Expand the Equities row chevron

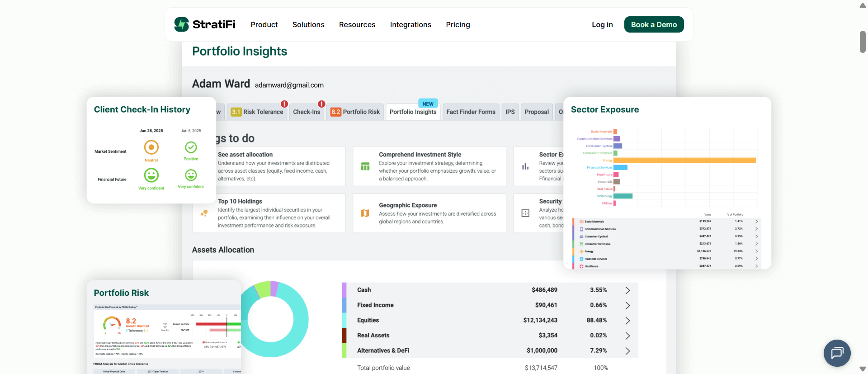pos(627,321)
